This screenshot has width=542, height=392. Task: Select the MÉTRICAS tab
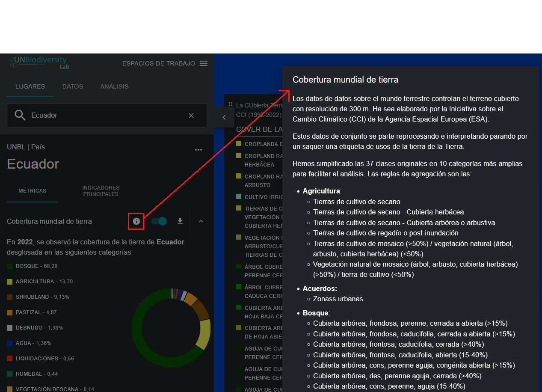pos(33,191)
